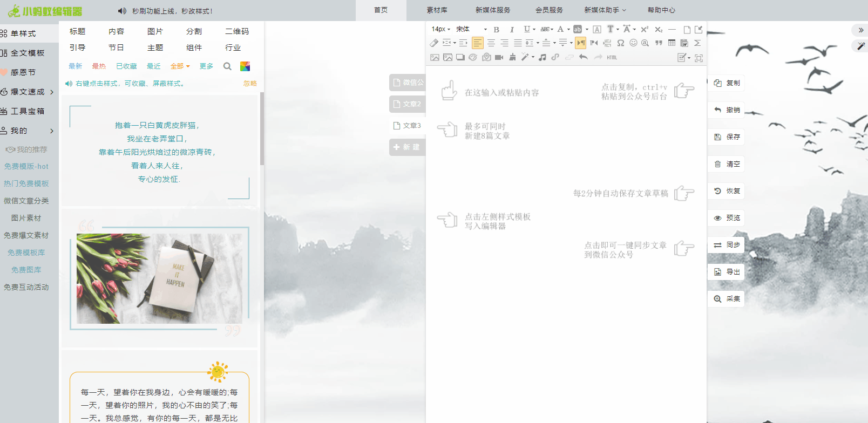The image size is (868, 423).
Task: Click the 同步 sync button
Action: pyautogui.click(x=727, y=245)
